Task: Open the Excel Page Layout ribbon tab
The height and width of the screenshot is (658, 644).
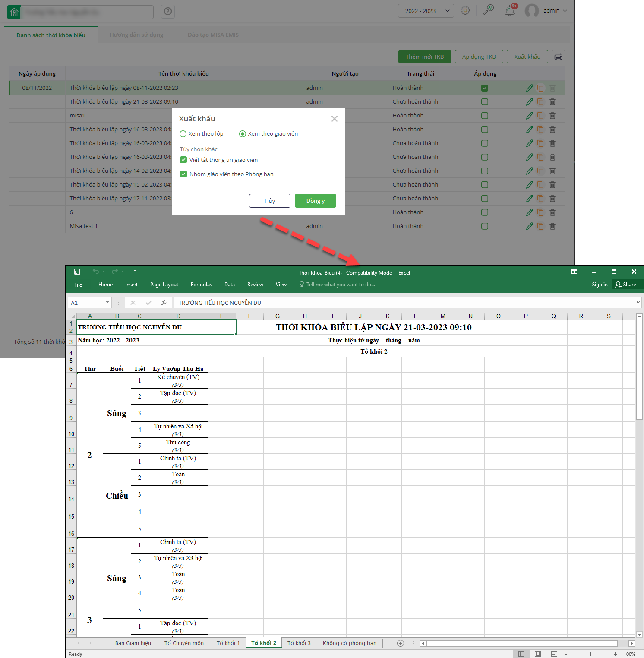Action: 164,285
